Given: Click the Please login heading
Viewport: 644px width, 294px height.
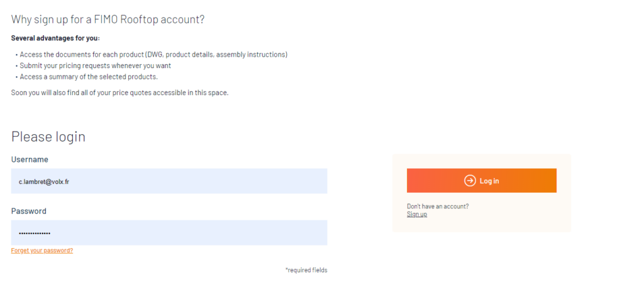Looking at the screenshot, I should click(48, 137).
